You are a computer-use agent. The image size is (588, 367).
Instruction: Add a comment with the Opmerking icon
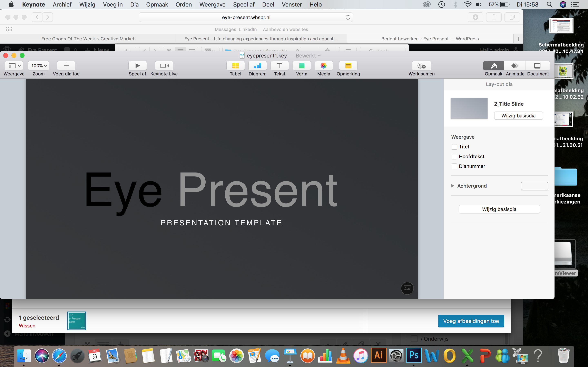point(348,65)
